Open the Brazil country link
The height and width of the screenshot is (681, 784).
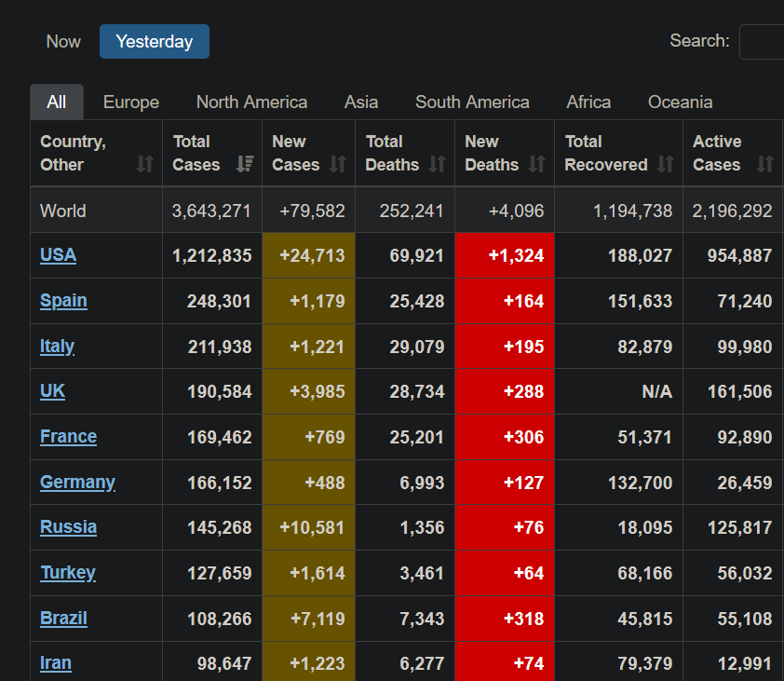(63, 619)
